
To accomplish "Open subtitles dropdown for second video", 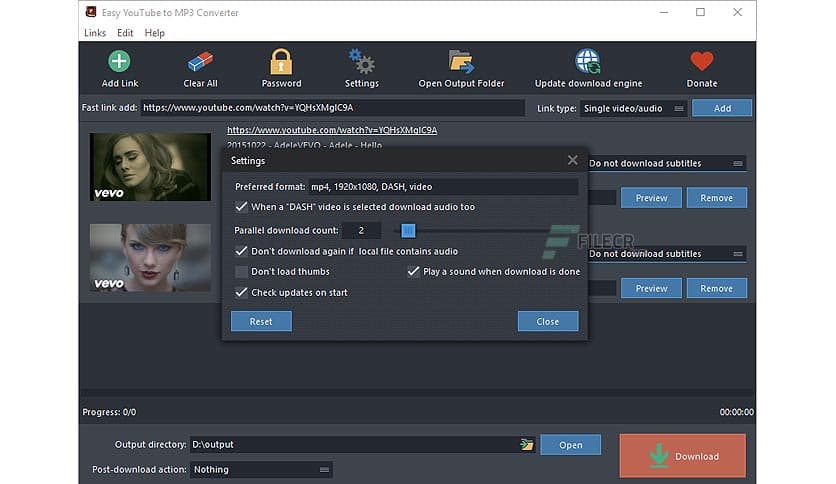I will coord(666,254).
